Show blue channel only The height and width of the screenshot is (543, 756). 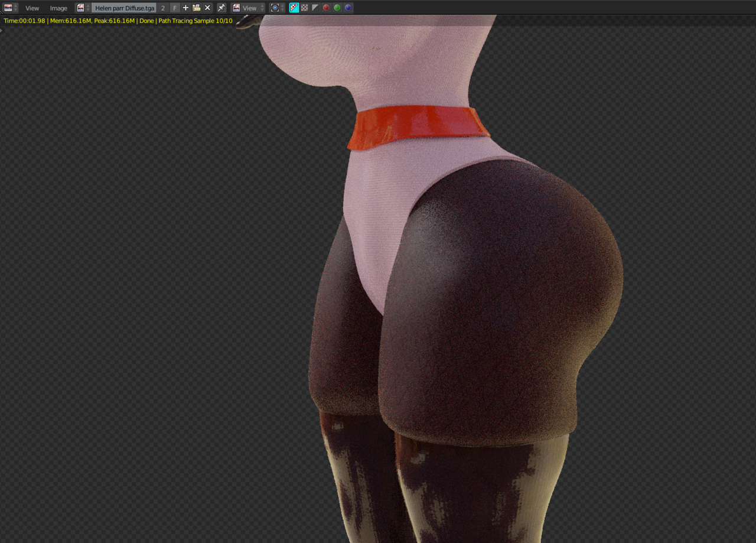(348, 8)
